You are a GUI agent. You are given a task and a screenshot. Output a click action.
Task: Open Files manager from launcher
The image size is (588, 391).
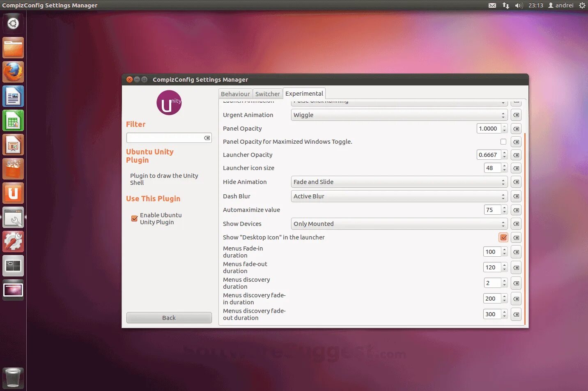click(x=13, y=48)
